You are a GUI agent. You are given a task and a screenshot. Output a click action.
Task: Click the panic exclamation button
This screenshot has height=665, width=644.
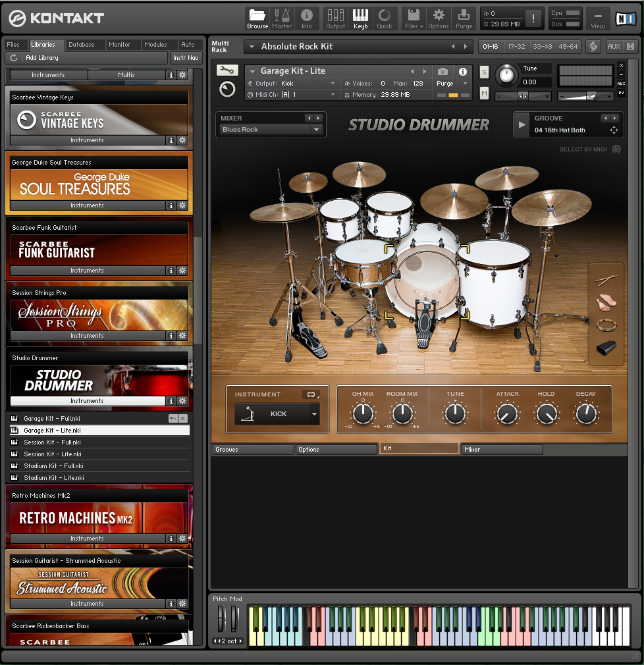tap(533, 18)
